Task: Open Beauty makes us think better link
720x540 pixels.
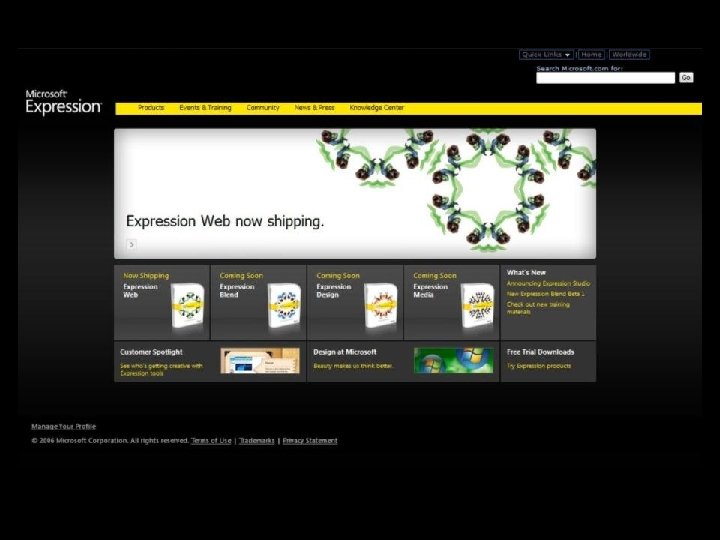Action: tap(353, 366)
